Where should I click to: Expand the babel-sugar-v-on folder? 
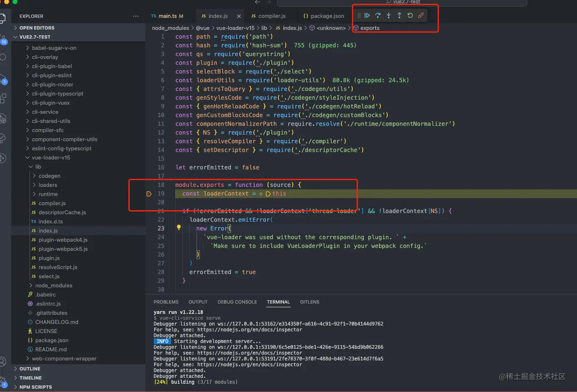click(x=78, y=48)
